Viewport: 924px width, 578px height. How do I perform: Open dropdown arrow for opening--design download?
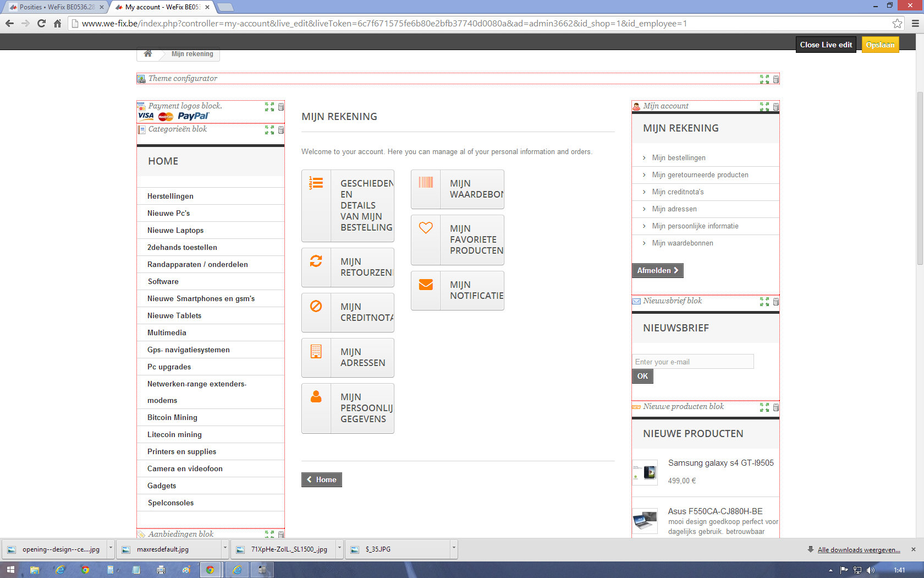click(111, 549)
